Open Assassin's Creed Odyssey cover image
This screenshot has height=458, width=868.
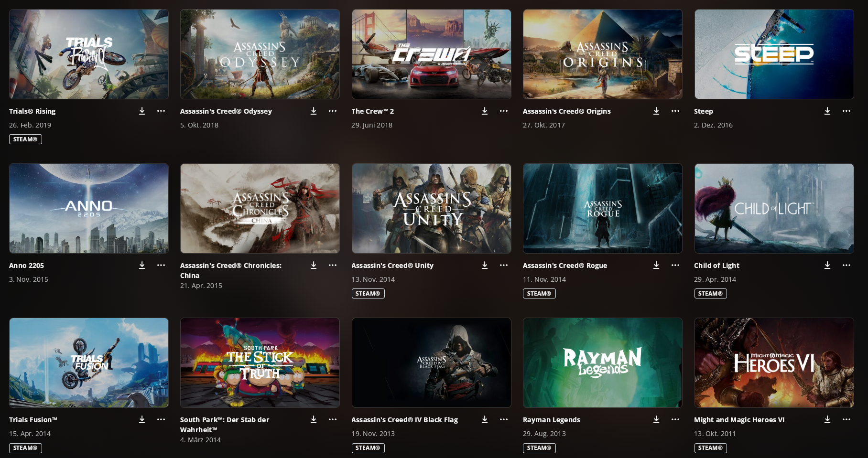(x=260, y=54)
